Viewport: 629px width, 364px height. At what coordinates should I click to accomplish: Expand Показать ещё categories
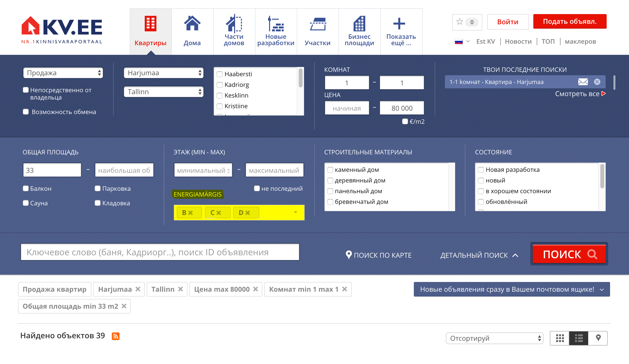(x=401, y=32)
